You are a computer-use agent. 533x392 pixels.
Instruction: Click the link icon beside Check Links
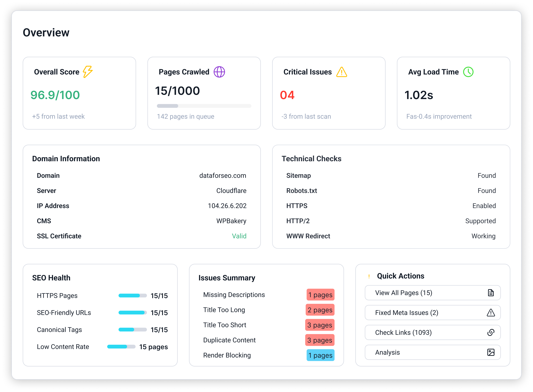point(491,332)
